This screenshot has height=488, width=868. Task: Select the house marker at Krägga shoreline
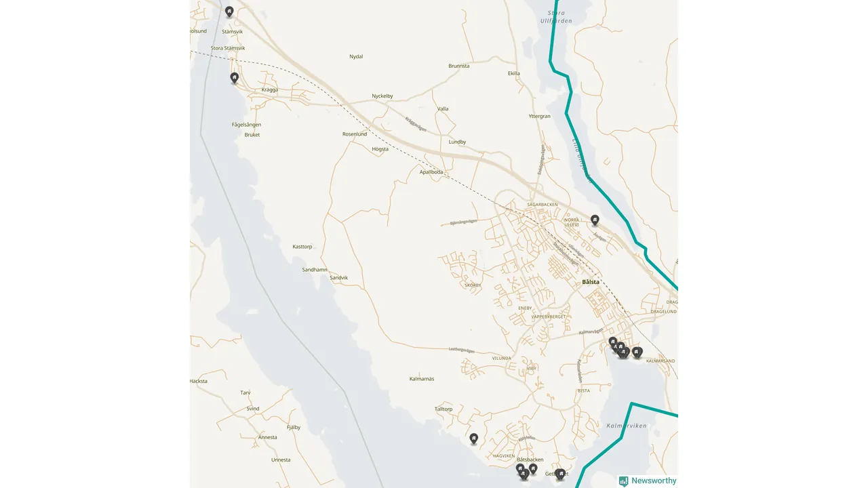[x=235, y=77]
